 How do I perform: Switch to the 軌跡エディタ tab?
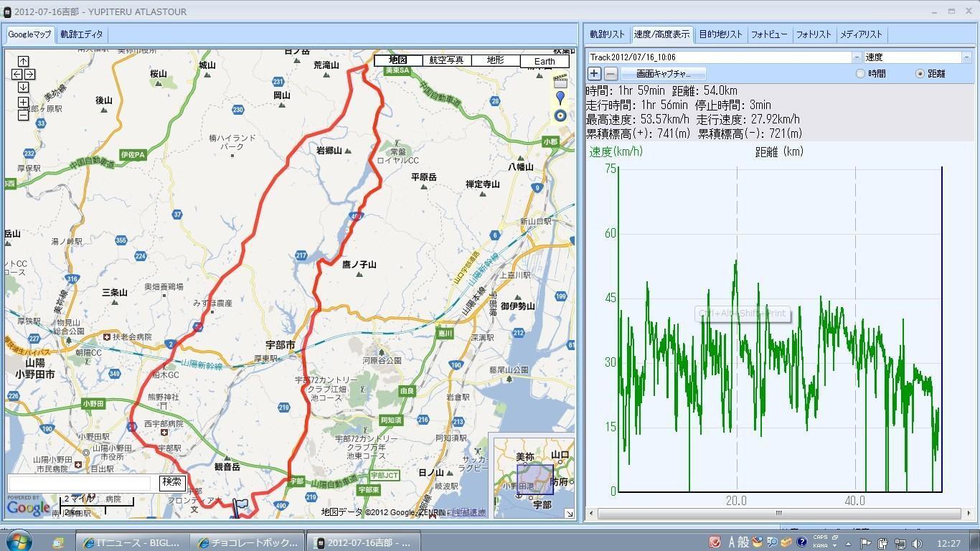coord(81,34)
